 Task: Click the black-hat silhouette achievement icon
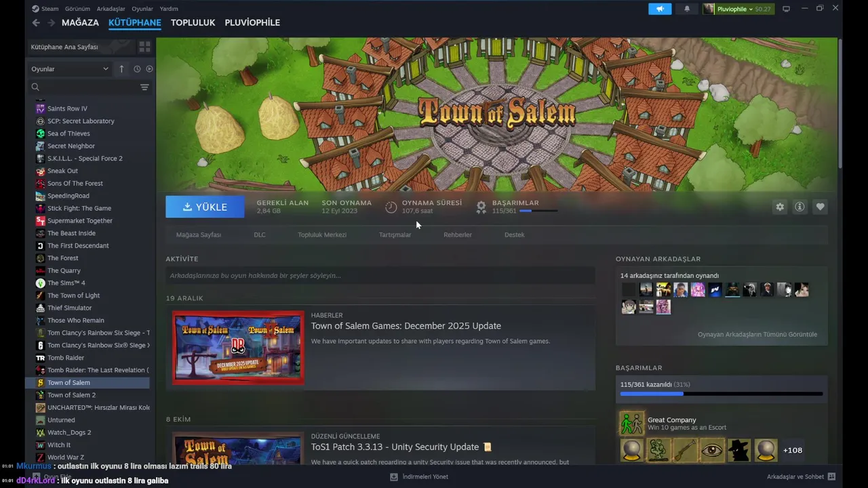[x=739, y=450]
